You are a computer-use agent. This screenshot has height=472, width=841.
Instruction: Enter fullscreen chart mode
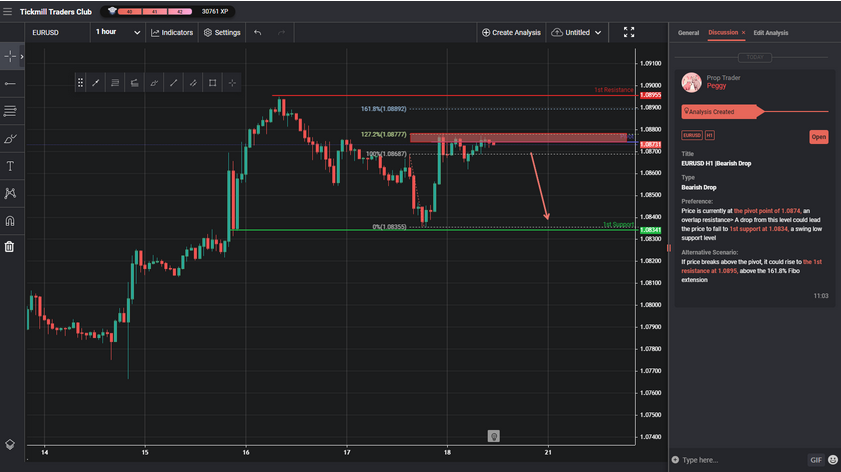(629, 32)
